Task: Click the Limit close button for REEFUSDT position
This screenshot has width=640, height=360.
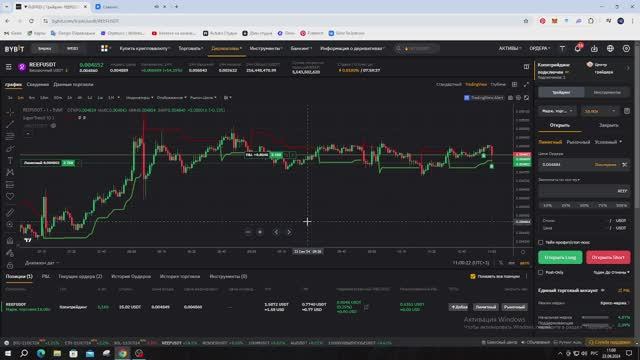Action: [x=486, y=307]
